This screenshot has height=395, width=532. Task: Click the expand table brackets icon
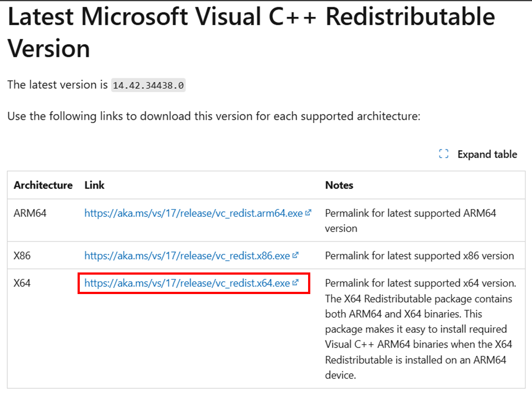tap(444, 154)
